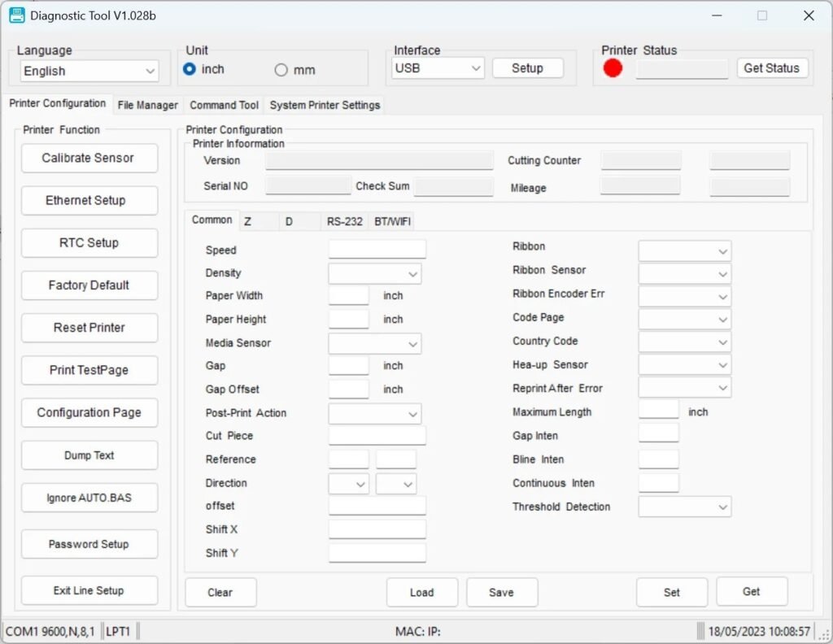Click the Speed input field
The width and height of the screenshot is (833, 644).
(377, 249)
